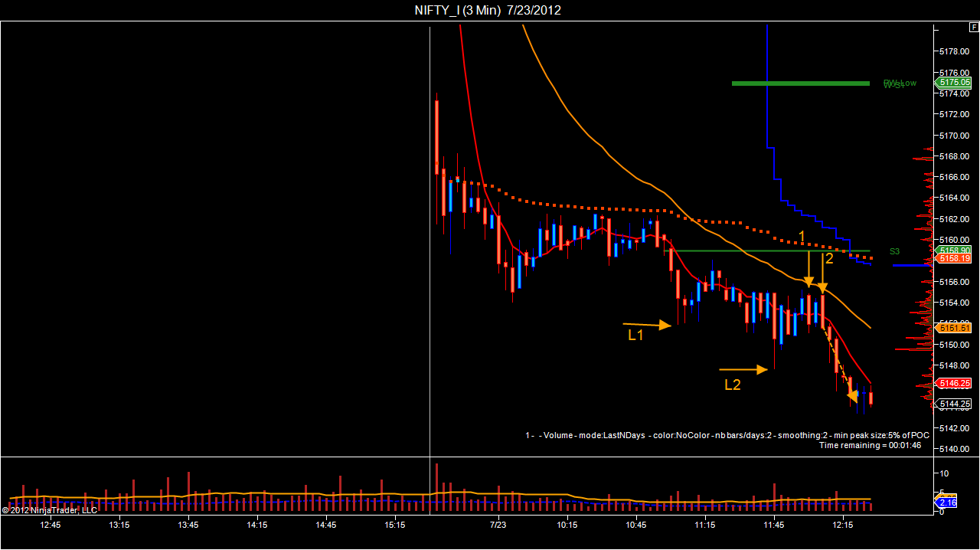Screen dimensions: 980x550
Task: Click the 11:15 time axis label
Action: pos(705,525)
